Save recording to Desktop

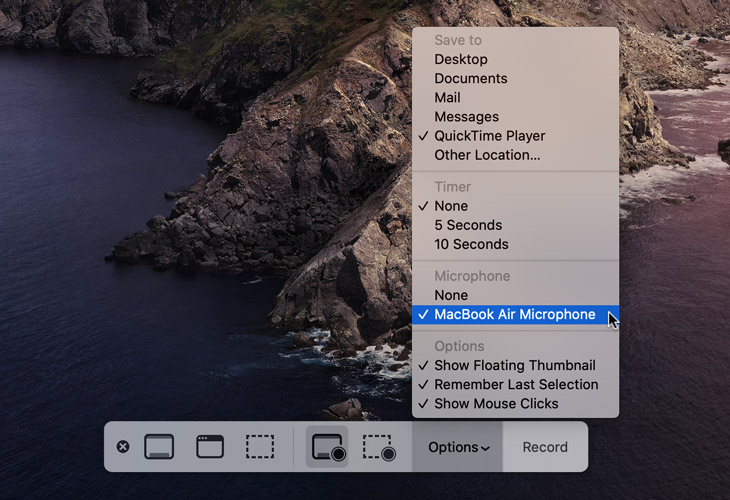(x=461, y=59)
